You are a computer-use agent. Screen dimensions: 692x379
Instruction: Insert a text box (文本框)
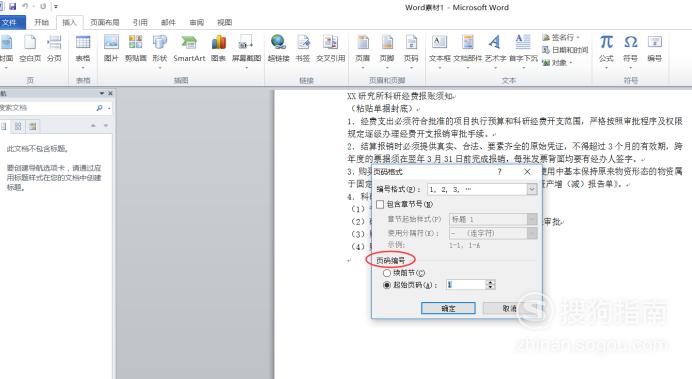tap(440, 52)
